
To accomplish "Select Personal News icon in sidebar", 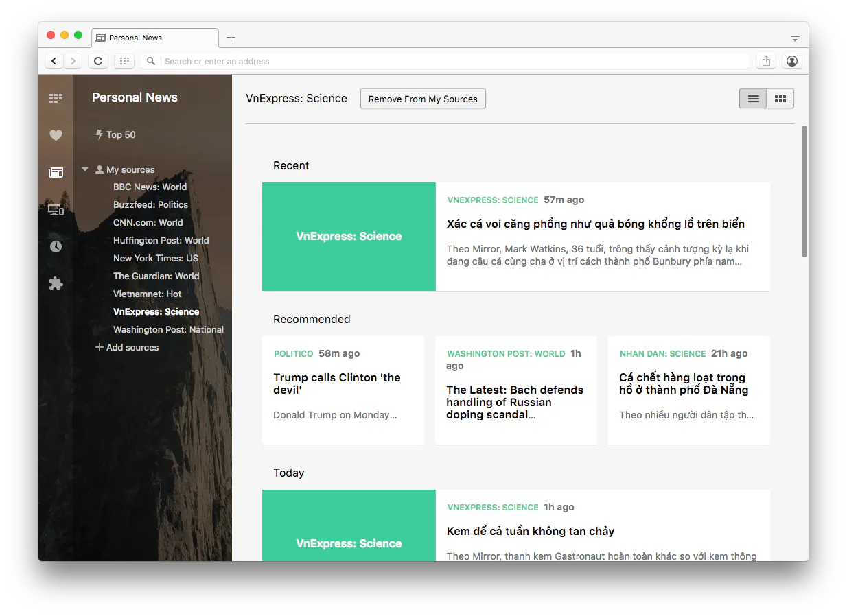I will point(56,172).
